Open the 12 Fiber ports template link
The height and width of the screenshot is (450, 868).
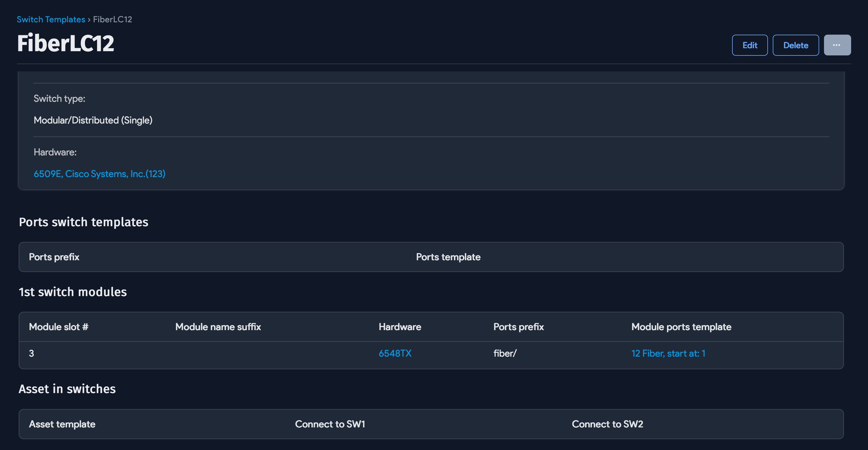click(x=668, y=353)
